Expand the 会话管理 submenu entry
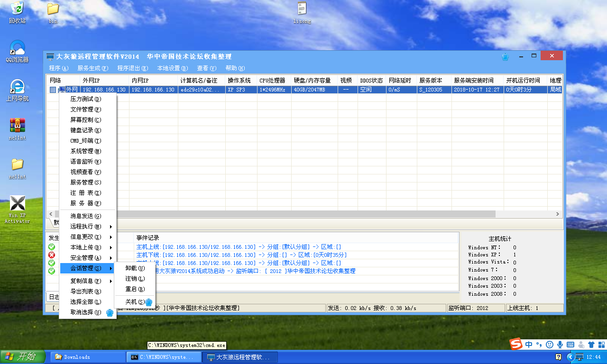Viewport: 607px width, 364px height. coord(88,268)
